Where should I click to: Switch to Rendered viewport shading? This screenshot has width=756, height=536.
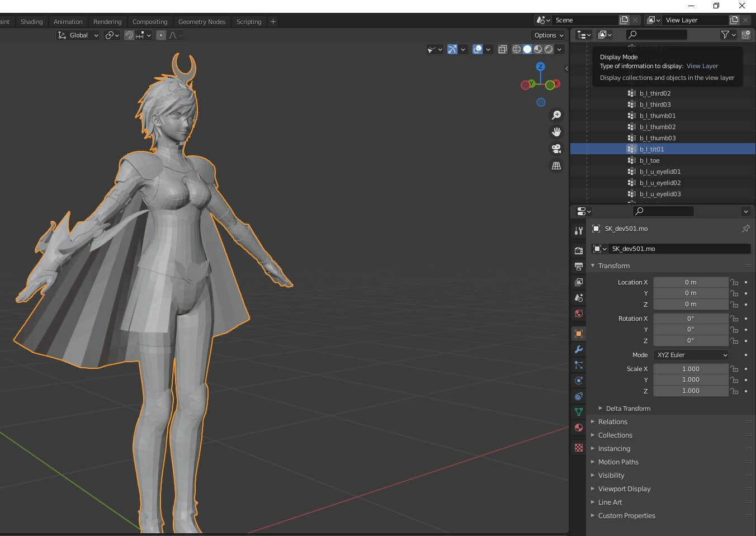pos(549,49)
